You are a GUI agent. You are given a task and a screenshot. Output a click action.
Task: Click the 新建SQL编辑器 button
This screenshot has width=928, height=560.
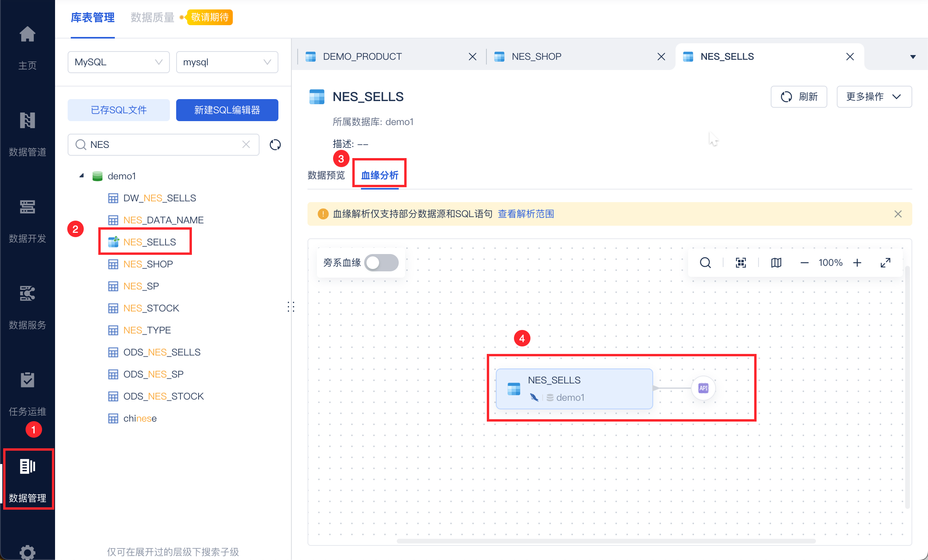point(227,110)
